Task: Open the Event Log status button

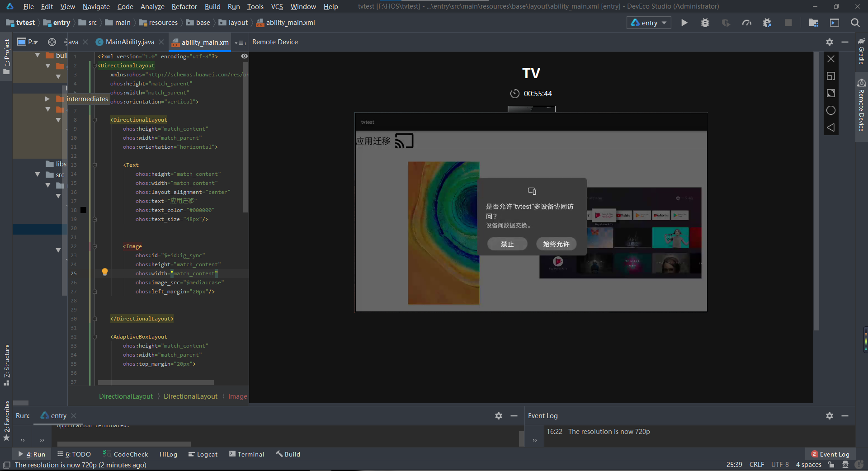Action: [x=830, y=454]
